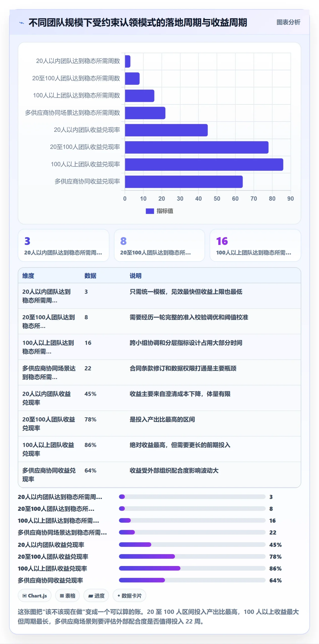Open the data card showing value 3
319x644 pixels.
coord(63,245)
